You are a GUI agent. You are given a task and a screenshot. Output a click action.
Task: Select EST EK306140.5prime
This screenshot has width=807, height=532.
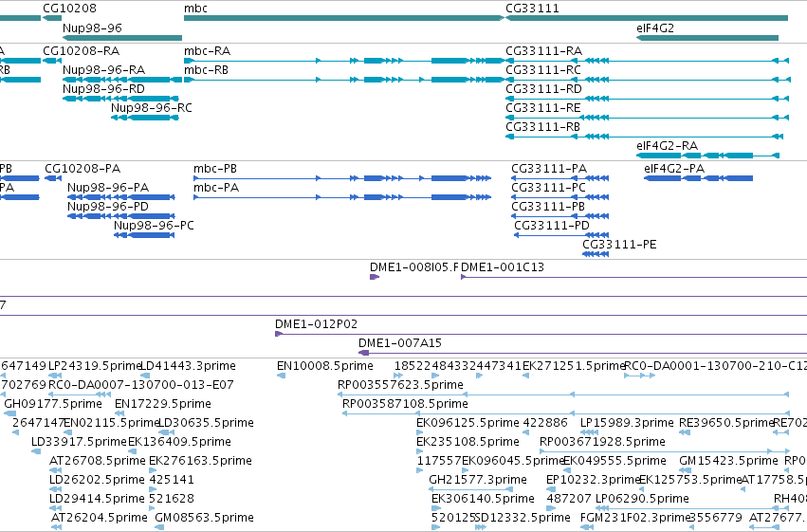(436, 508)
